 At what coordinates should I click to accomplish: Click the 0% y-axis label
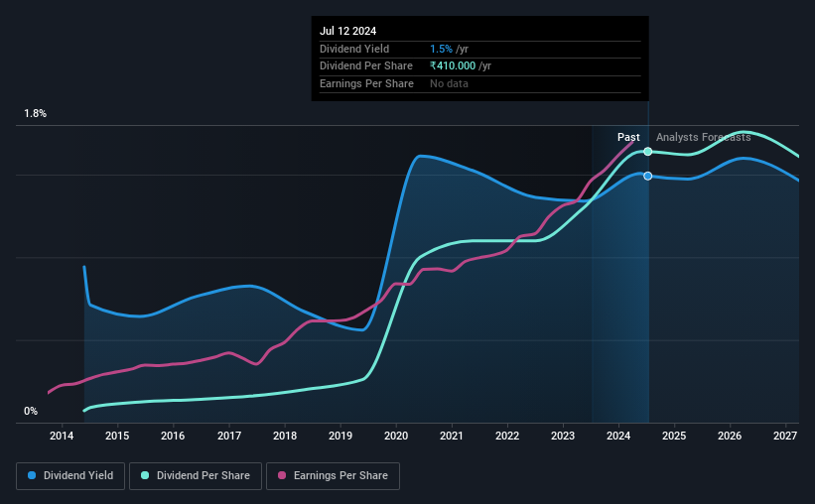31,411
